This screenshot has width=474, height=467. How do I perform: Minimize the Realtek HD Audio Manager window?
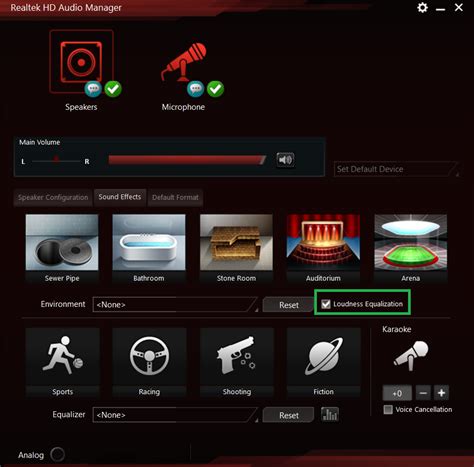point(440,8)
